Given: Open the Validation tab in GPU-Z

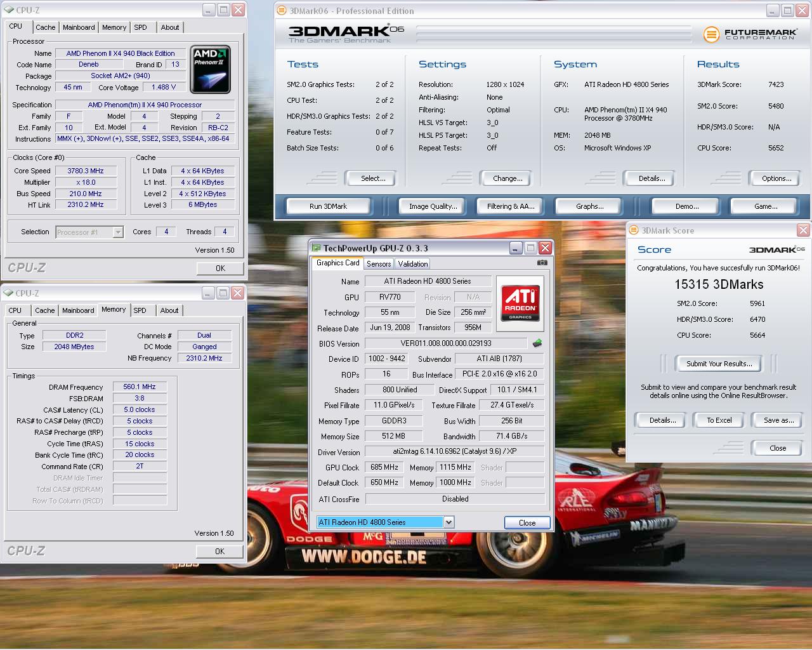Looking at the screenshot, I should 413,264.
